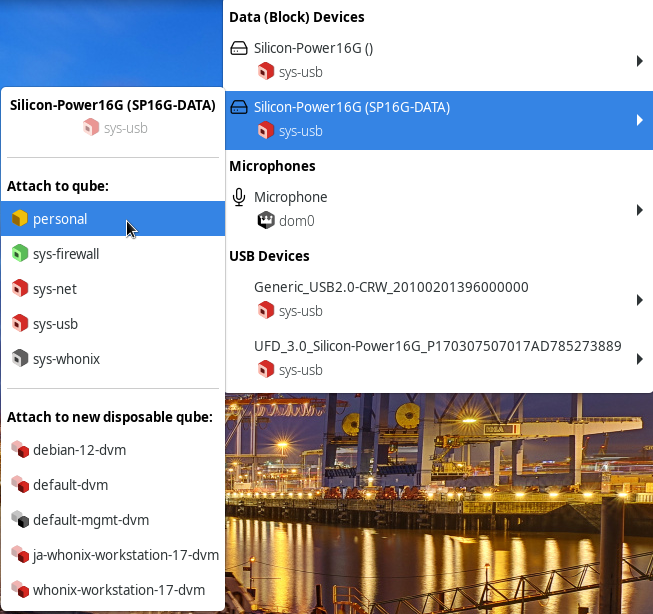Click the Data (Block) Devices heading
The height and width of the screenshot is (614, 653).
(297, 17)
